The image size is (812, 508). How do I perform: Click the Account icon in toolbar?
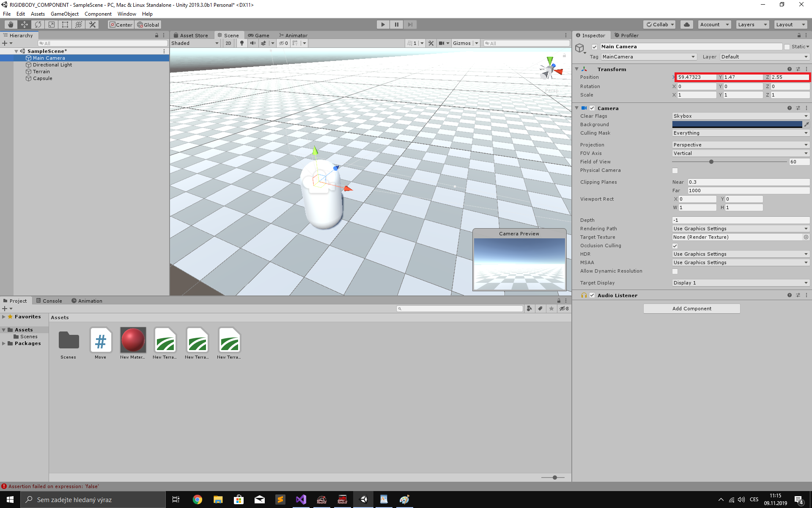(714, 24)
